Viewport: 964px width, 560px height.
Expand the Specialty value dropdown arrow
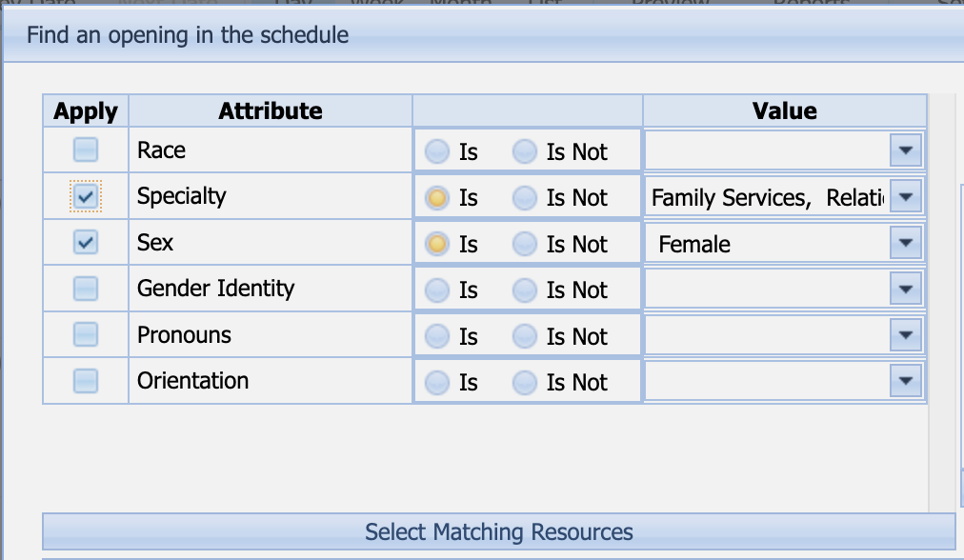pos(905,197)
